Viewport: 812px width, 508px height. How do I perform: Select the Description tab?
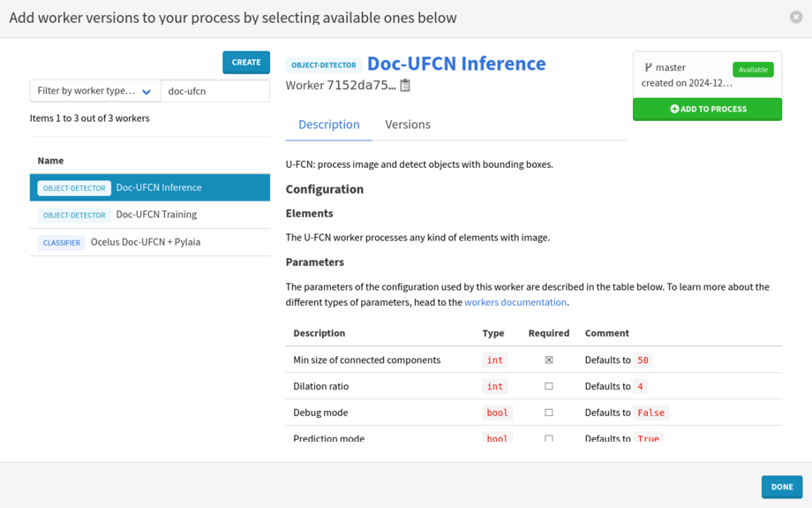click(x=328, y=125)
